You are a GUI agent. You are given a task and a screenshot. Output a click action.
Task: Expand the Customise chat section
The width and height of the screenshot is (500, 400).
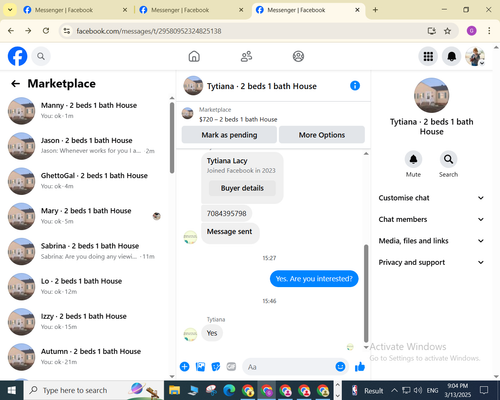[431, 198]
